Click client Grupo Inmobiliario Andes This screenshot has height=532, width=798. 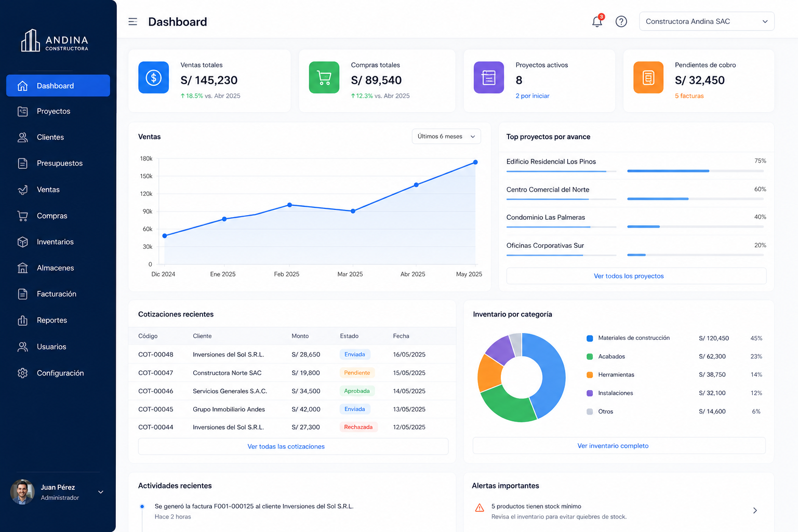tap(229, 409)
